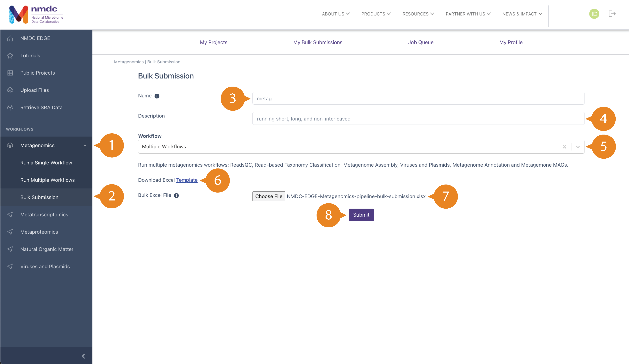The image size is (629, 364).
Task: Click the paper-plane icon beside Metaproteomics
Action: point(10,232)
